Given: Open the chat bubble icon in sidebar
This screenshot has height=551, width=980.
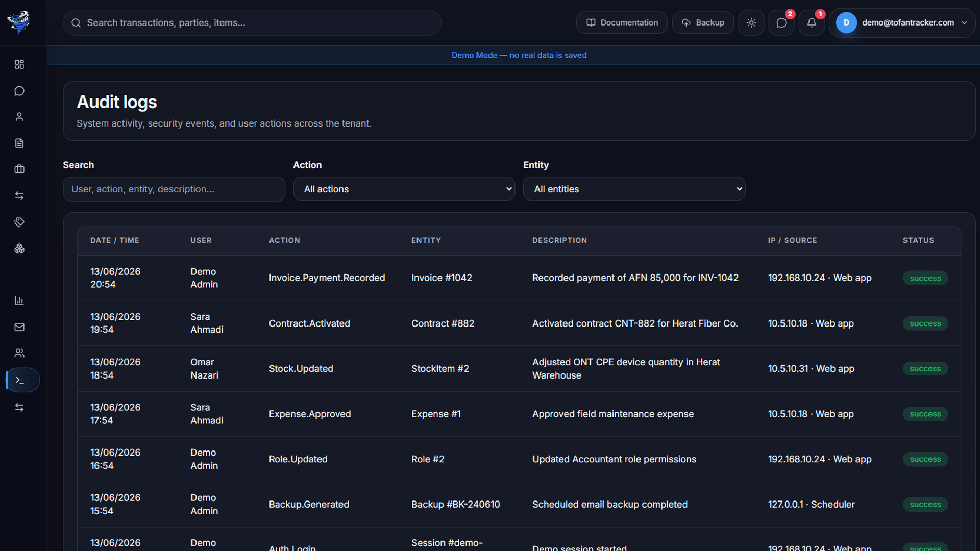Looking at the screenshot, I should point(19,91).
